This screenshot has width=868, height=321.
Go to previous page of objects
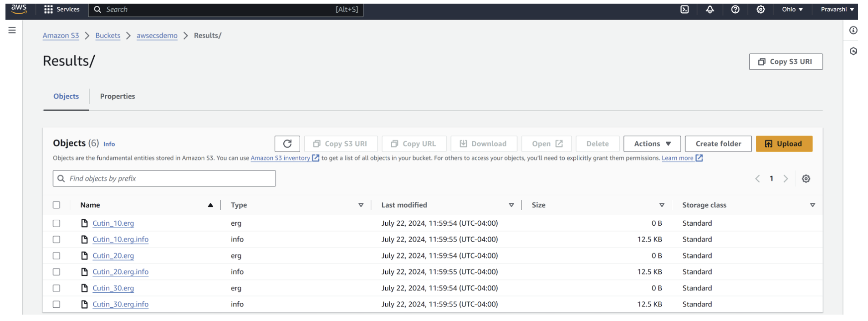757,179
